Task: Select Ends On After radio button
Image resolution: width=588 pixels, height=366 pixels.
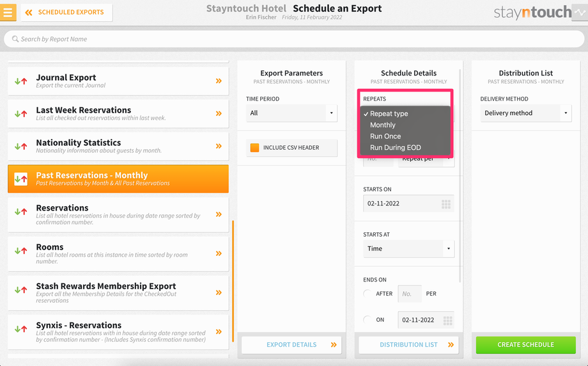Action: click(x=367, y=294)
